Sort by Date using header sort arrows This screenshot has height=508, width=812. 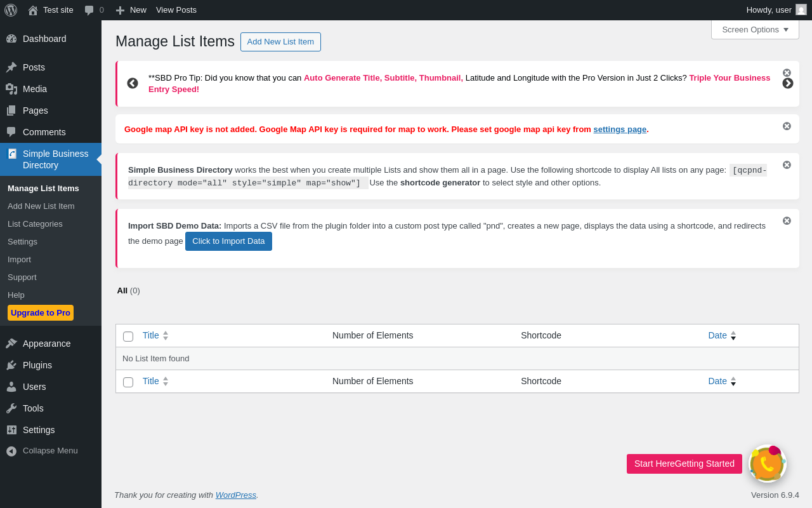coord(733,335)
